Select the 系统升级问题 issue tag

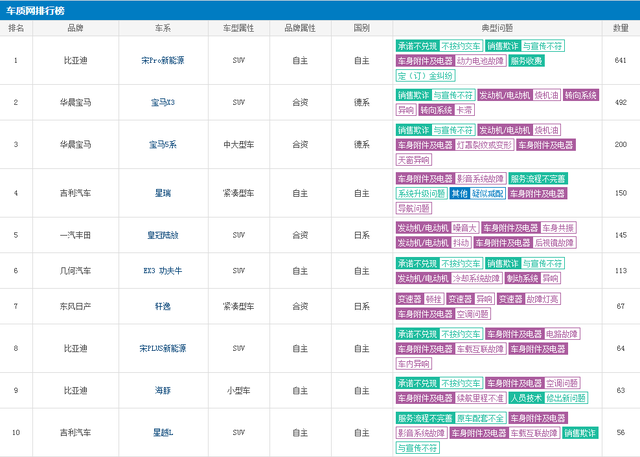(422, 193)
